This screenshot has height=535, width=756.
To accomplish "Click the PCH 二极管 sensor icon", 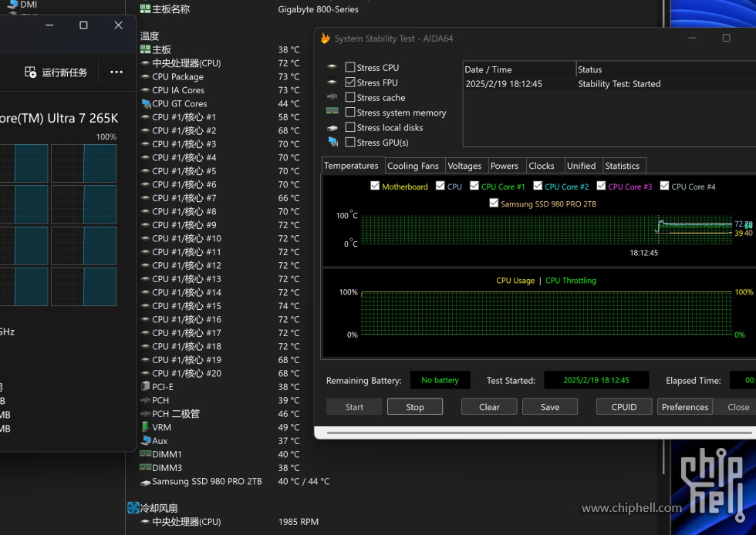I will click(x=145, y=413).
